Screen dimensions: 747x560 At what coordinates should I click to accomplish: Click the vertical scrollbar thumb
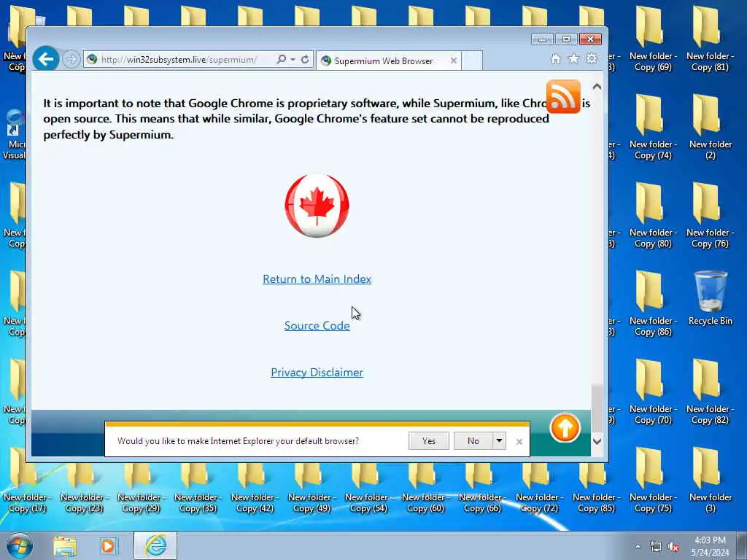(597, 407)
